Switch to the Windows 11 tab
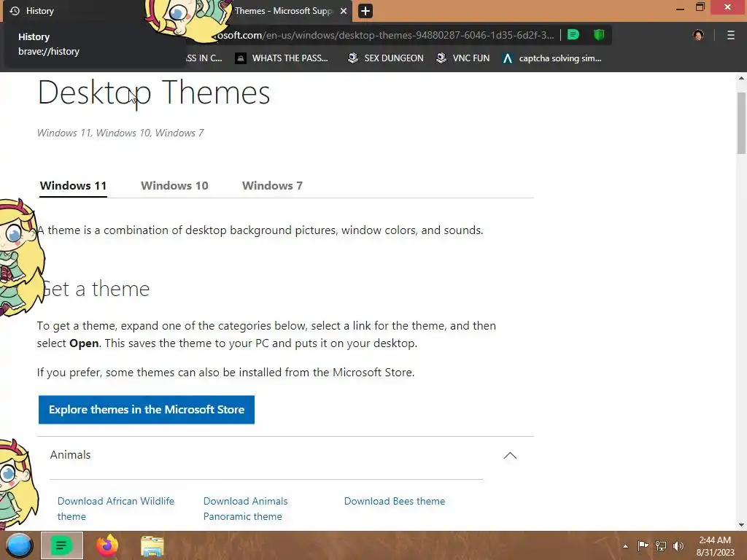 pyautogui.click(x=73, y=186)
